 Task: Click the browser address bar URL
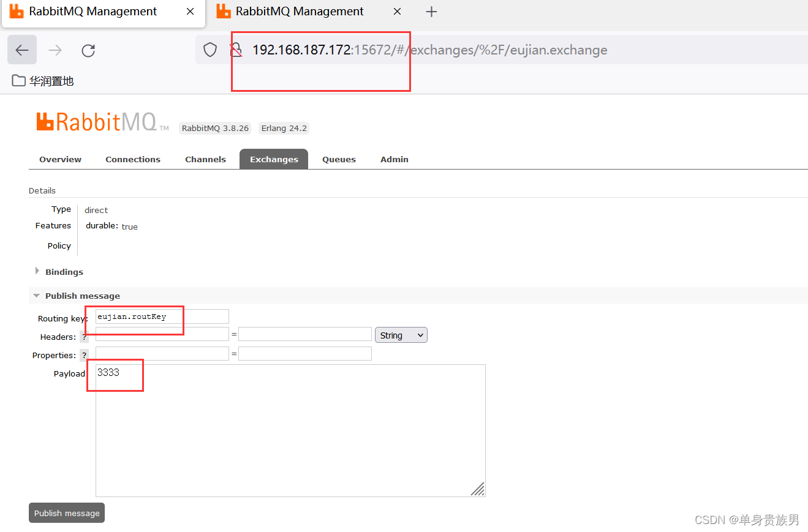pos(429,50)
